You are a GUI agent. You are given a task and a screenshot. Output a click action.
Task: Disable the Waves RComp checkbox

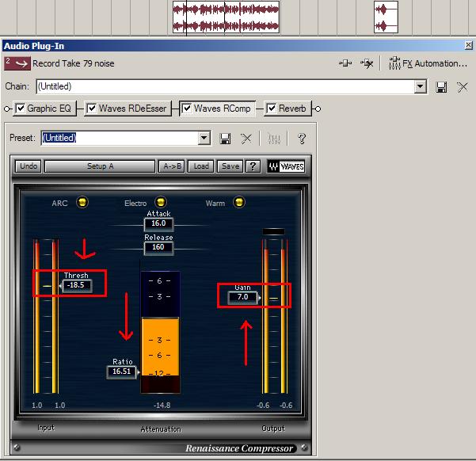tap(187, 109)
